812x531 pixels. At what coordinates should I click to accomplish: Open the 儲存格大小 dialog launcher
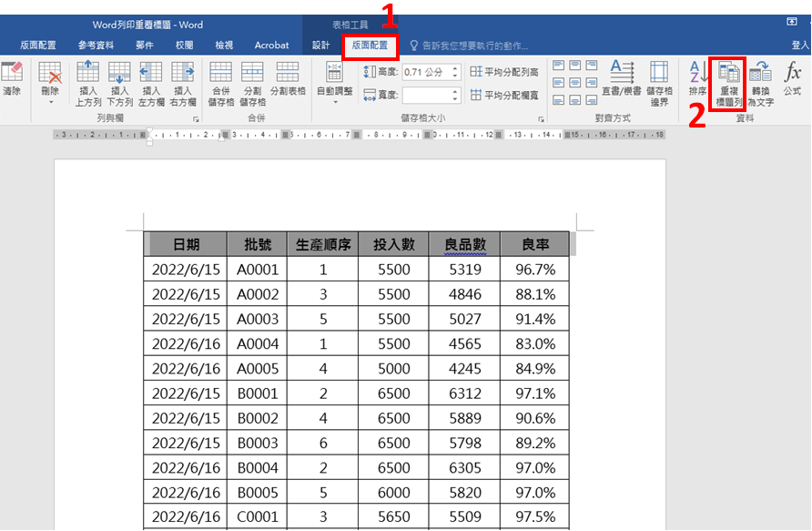click(541, 119)
